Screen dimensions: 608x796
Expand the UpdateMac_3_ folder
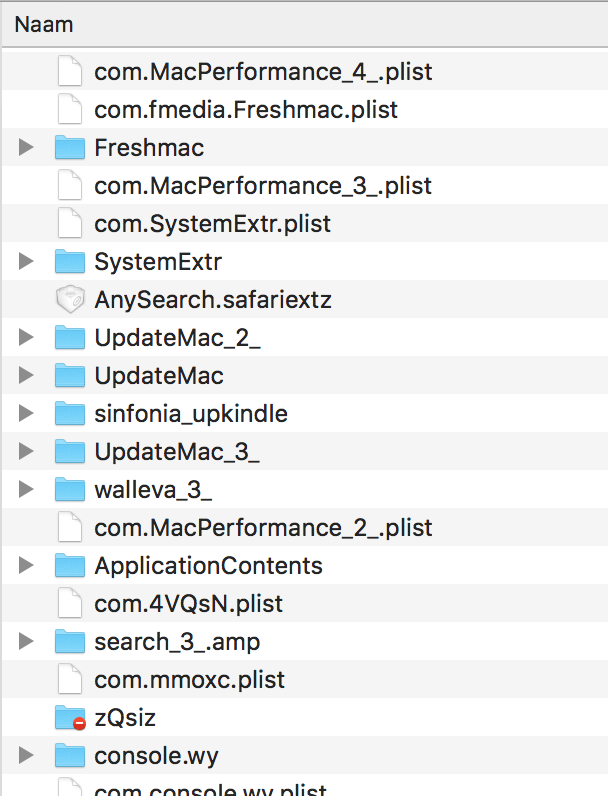click(x=26, y=451)
